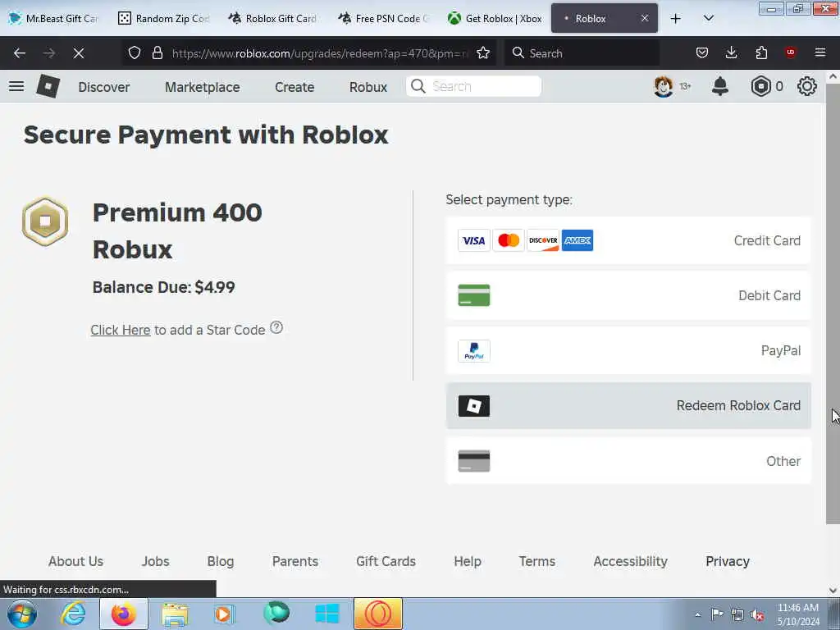Close the active Roblox tab
The image size is (840, 630).
[x=645, y=18]
